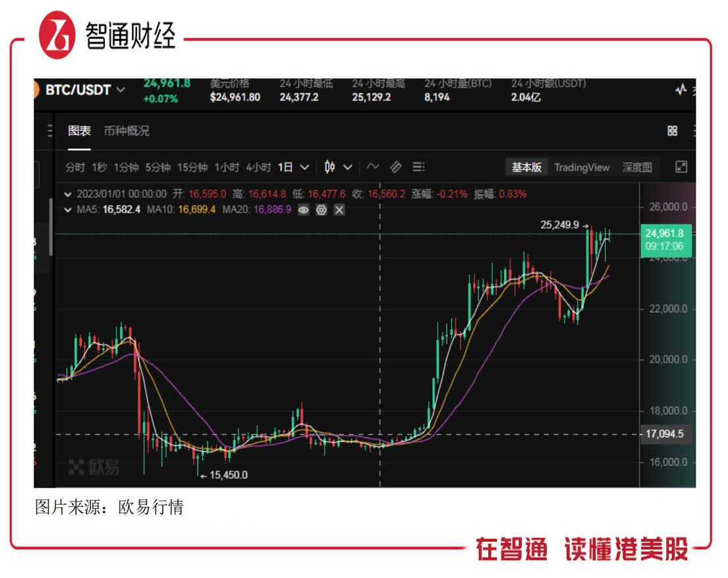Click the left panel drag handle icon
This screenshot has width=728, height=578.
[x=50, y=131]
